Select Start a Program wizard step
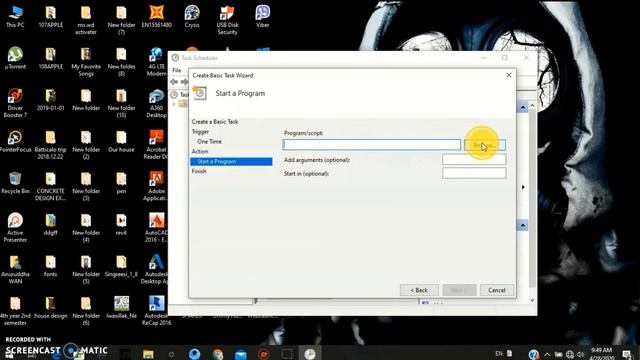The image size is (640, 360). tap(231, 162)
